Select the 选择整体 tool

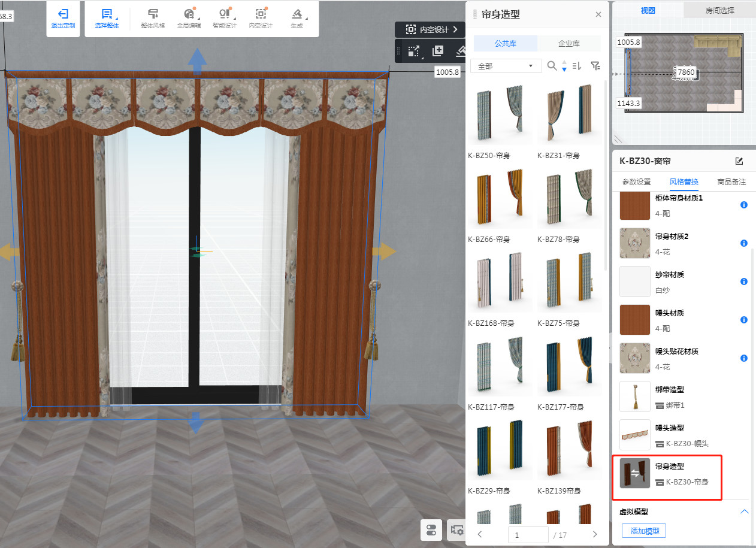click(x=107, y=19)
